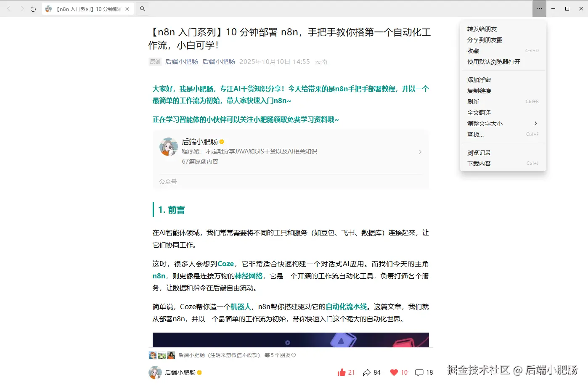This screenshot has width=588, height=386.
Task: Click the article title 【n8n 入门系列】
Action: (x=289, y=39)
